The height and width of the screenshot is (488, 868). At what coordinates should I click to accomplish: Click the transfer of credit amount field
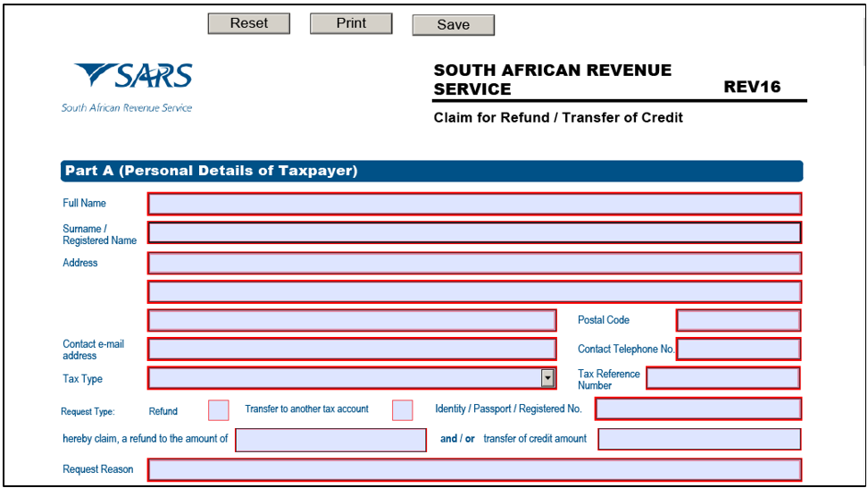[699, 439]
